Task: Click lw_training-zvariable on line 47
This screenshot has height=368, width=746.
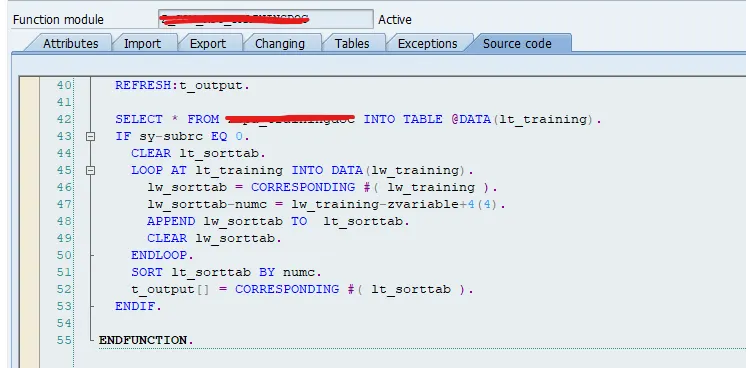Action: [x=375, y=205]
